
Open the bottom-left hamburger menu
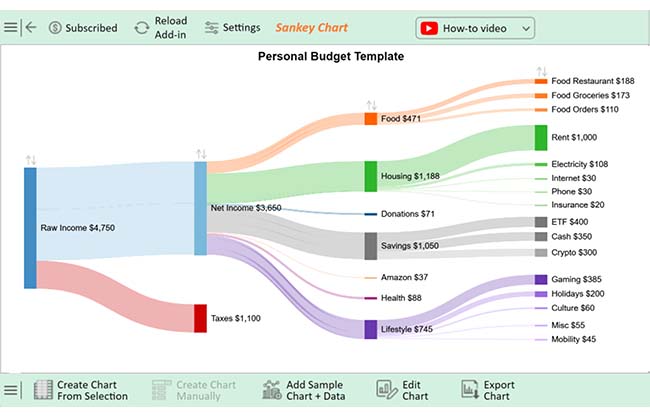click(10, 390)
